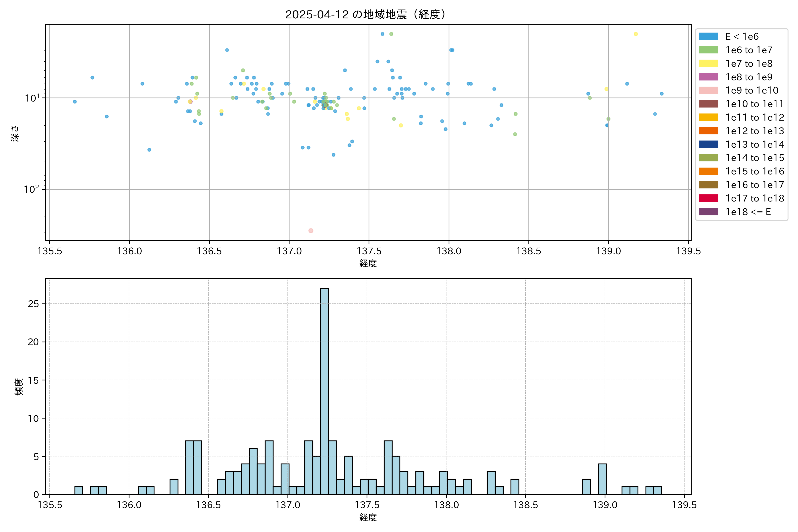Screen dimensions: 798x532
Task: Click the tallest histogram bar near 137.2
Action: coord(324,390)
